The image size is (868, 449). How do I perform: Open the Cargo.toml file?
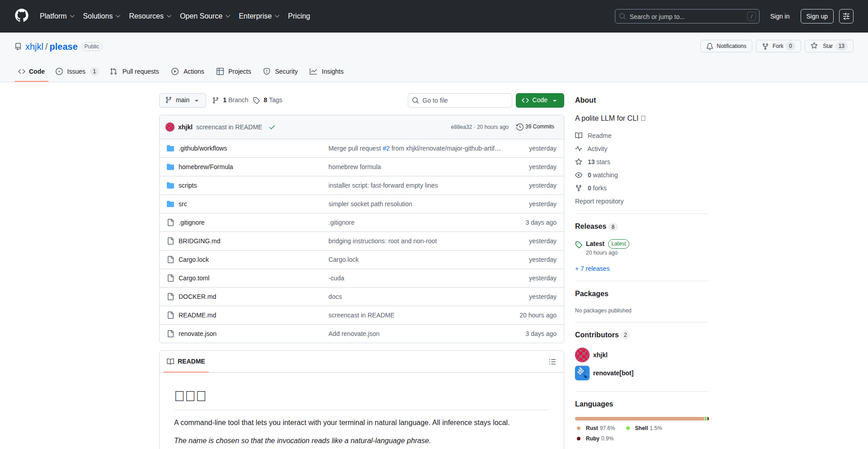point(194,278)
